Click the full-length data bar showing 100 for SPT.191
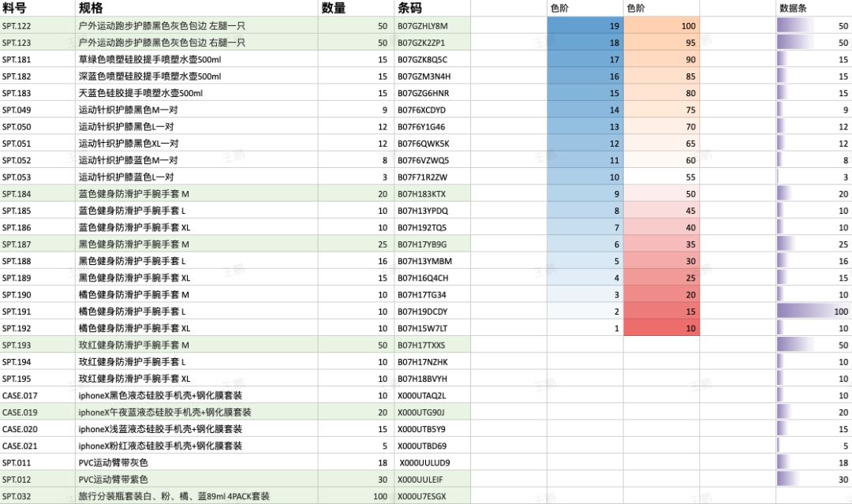 pos(805,311)
